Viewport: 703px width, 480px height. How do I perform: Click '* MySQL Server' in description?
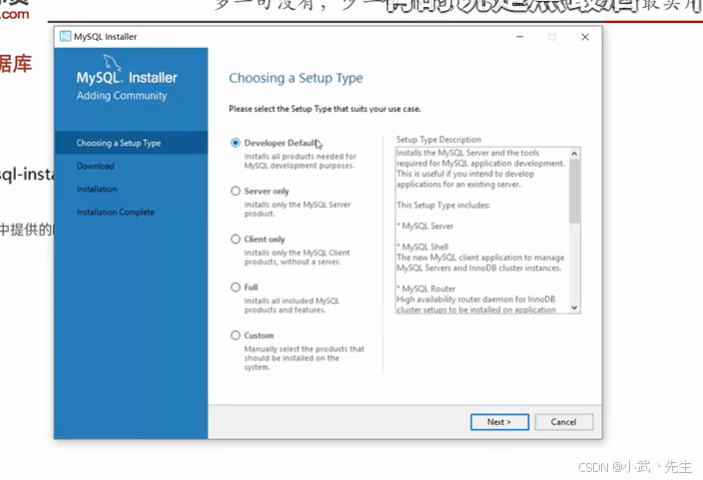coord(425,226)
